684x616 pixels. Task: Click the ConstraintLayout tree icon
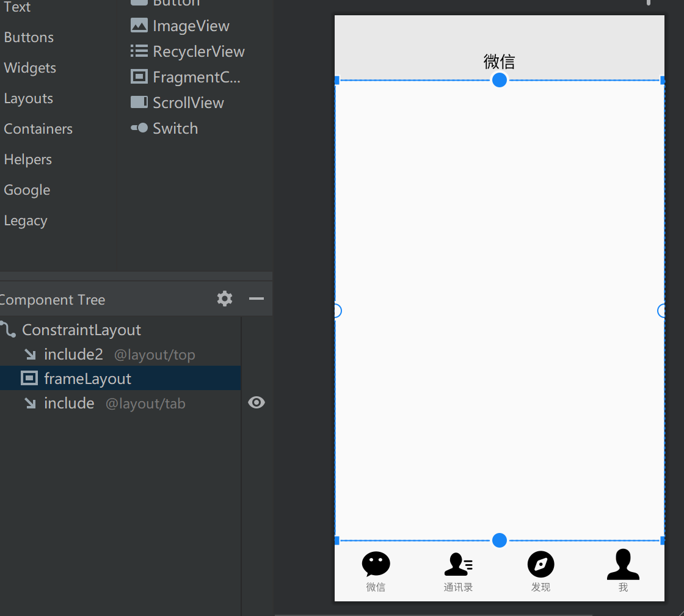tap(9, 330)
